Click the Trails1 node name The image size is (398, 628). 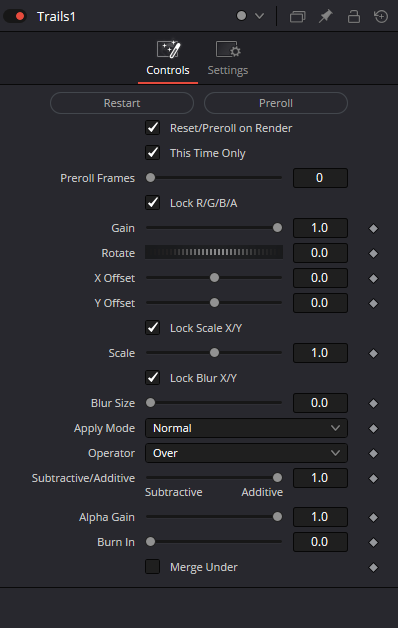pos(56,16)
